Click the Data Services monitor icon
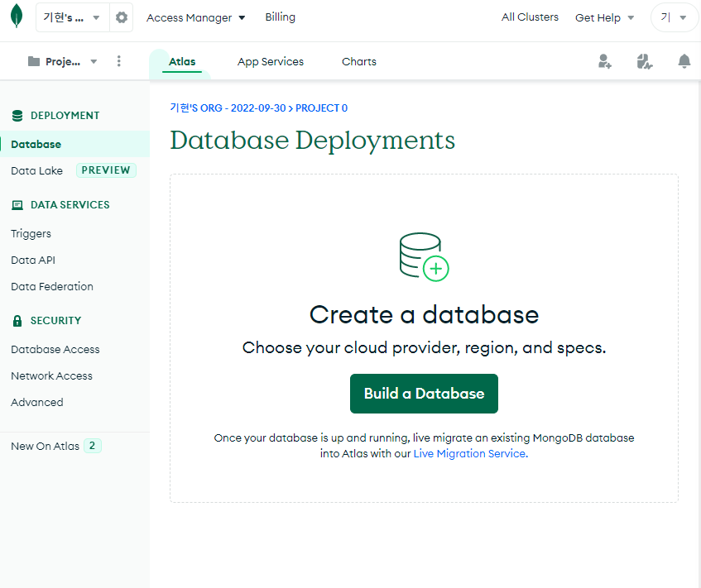The image size is (701, 588). pos(17,205)
